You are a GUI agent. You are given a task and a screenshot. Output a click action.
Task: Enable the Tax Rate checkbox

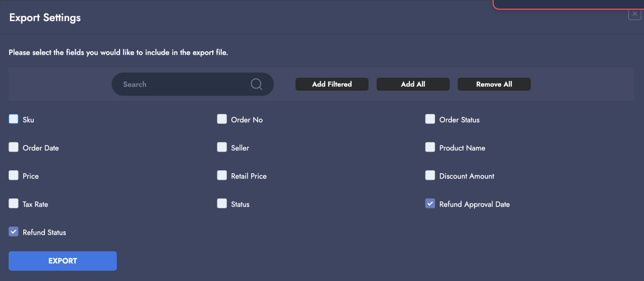14,204
